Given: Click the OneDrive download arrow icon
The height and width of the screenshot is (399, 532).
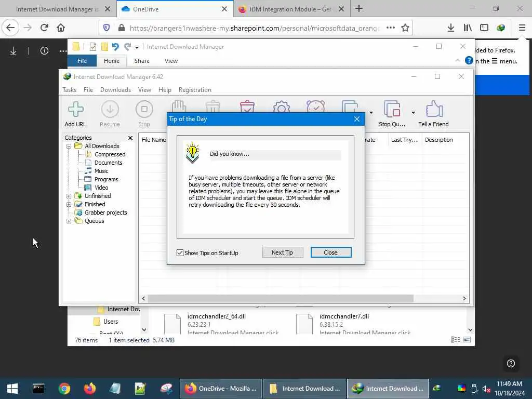Looking at the screenshot, I should click(13, 51).
